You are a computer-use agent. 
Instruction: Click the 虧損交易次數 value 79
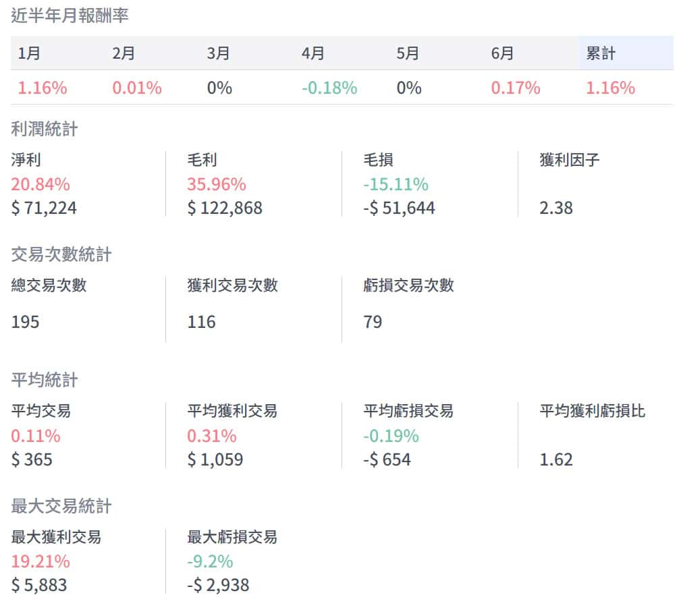click(x=373, y=322)
